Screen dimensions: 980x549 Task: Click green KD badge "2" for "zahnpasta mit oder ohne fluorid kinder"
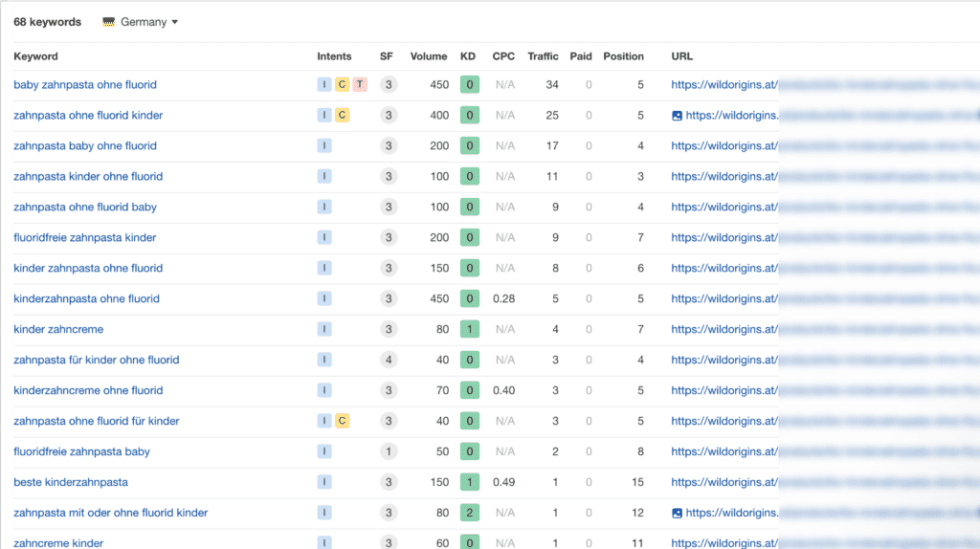[469, 514]
